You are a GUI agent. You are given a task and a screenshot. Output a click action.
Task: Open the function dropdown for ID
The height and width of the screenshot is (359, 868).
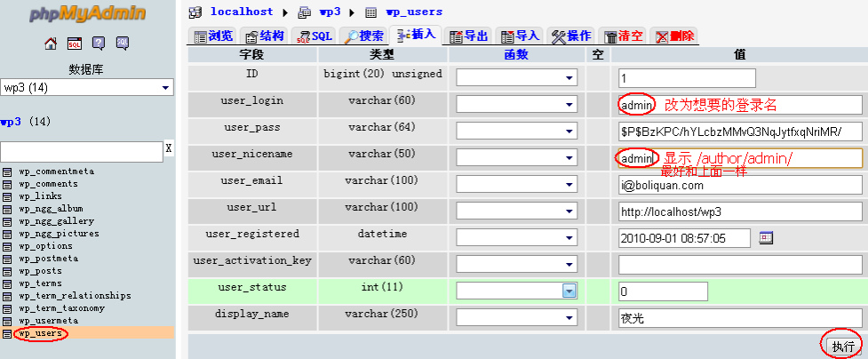coord(516,78)
